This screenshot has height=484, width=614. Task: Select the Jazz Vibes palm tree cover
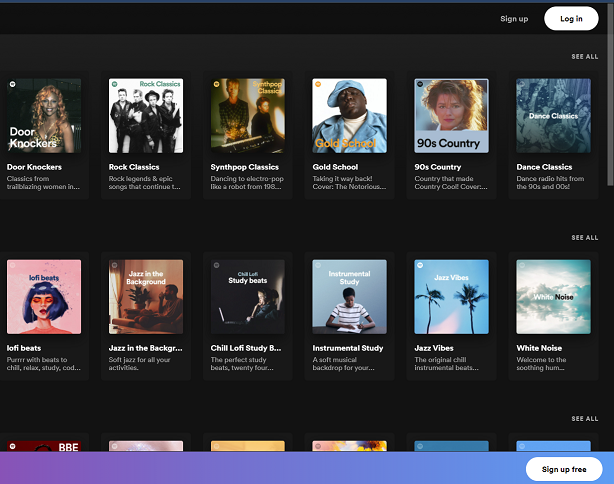pos(452,296)
